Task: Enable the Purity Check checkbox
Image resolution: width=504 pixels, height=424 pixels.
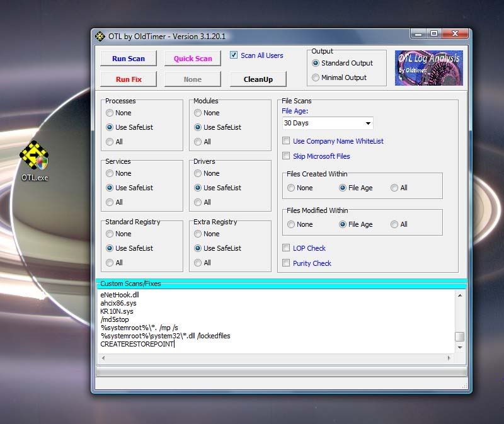Action: pos(286,263)
